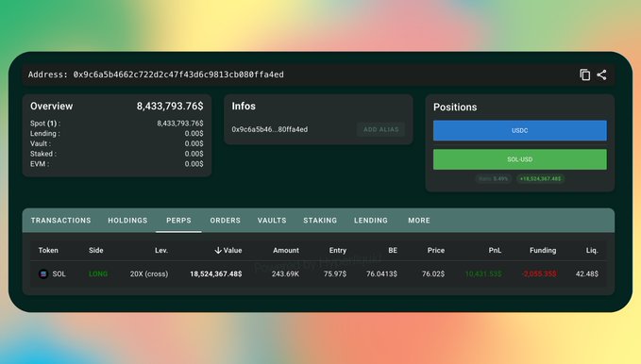The width and height of the screenshot is (641, 364).
Task: Click the 42.48$ liquidation price cell
Action: tap(586, 274)
